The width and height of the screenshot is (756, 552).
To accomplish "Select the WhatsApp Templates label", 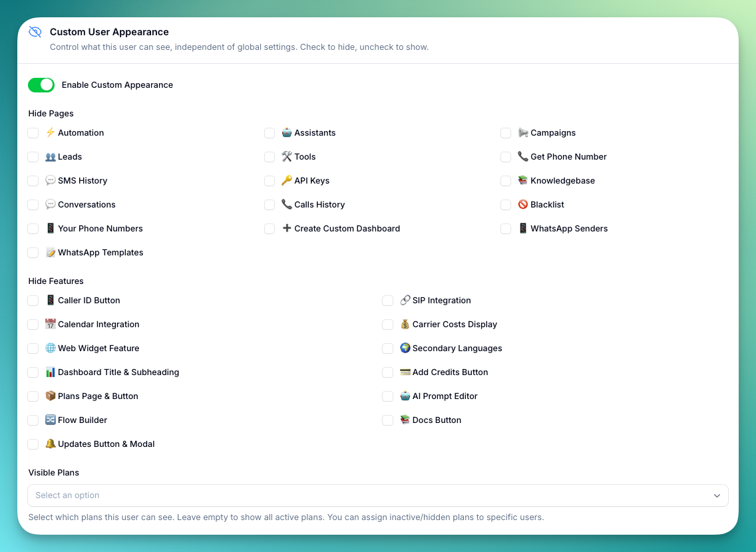I will [100, 252].
